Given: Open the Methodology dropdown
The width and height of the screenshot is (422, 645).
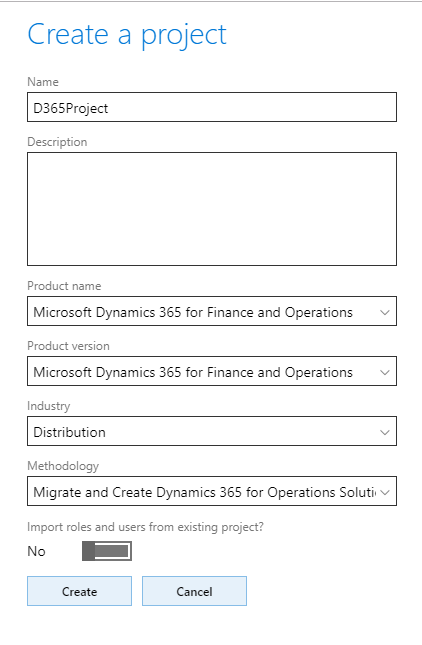Looking at the screenshot, I should pyautogui.click(x=212, y=492).
